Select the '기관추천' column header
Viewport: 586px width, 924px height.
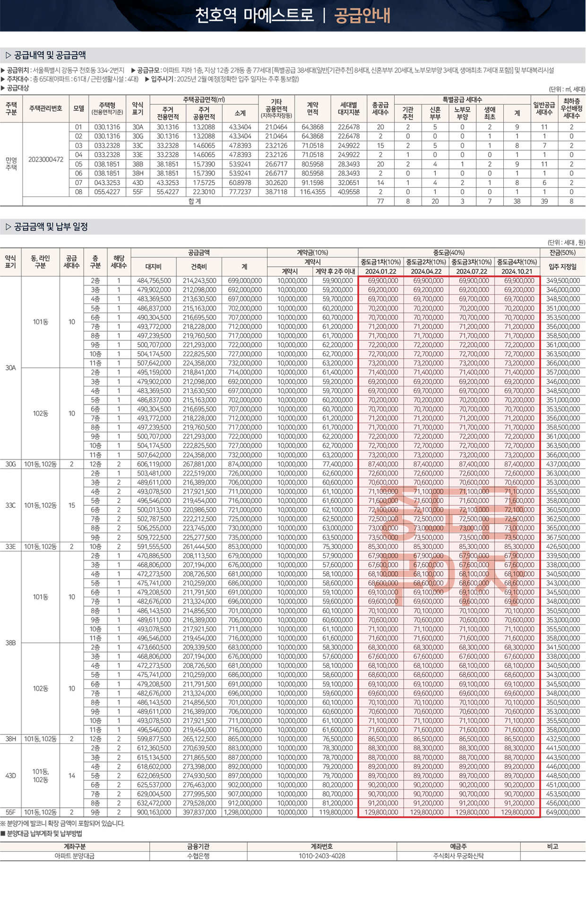(408, 113)
